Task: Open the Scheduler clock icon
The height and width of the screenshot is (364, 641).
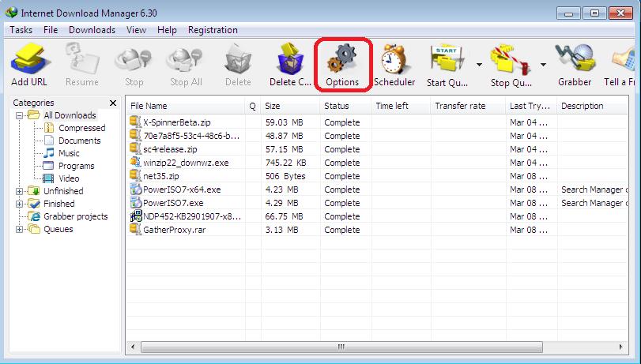Action: (x=394, y=60)
